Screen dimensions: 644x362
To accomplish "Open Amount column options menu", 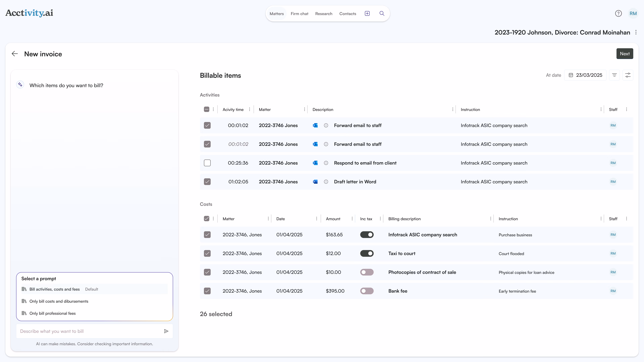I will coord(352,219).
